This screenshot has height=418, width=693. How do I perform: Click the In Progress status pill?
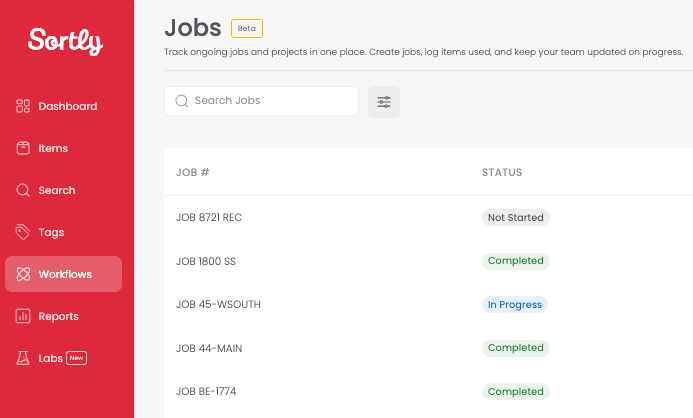tap(514, 304)
